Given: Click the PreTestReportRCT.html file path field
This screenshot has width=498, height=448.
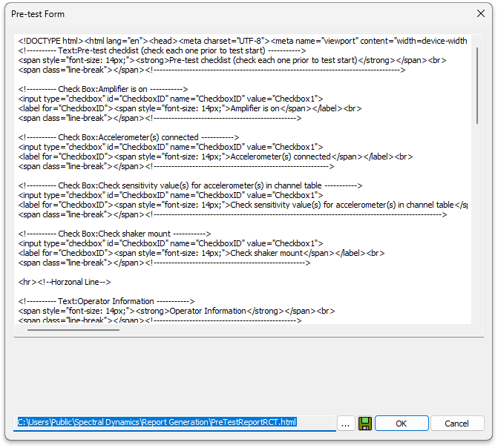Looking at the screenshot, I should click(x=175, y=423).
